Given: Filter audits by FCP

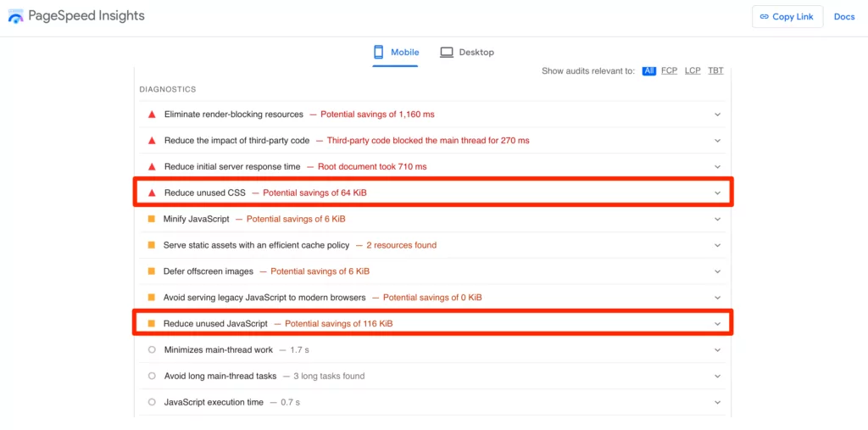Looking at the screenshot, I should pos(670,70).
